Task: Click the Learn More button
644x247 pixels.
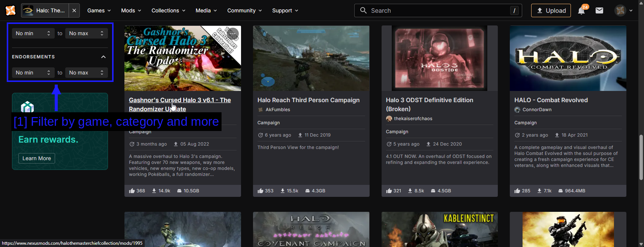Action: pos(37,158)
